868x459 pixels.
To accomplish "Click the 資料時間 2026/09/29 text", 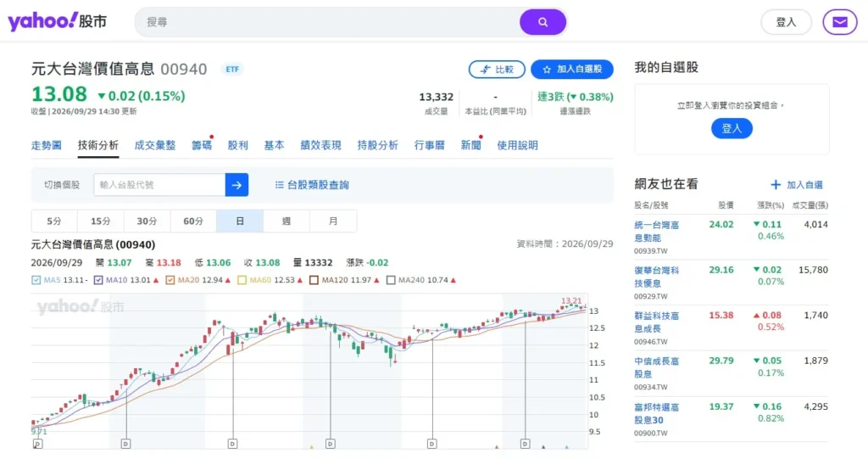I will point(565,243).
